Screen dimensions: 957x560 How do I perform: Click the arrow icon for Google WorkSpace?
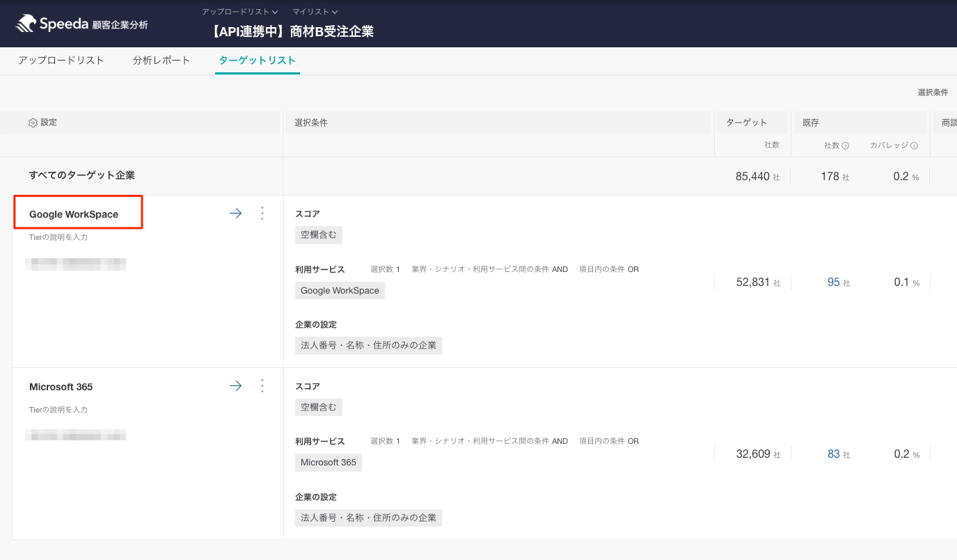tap(235, 214)
